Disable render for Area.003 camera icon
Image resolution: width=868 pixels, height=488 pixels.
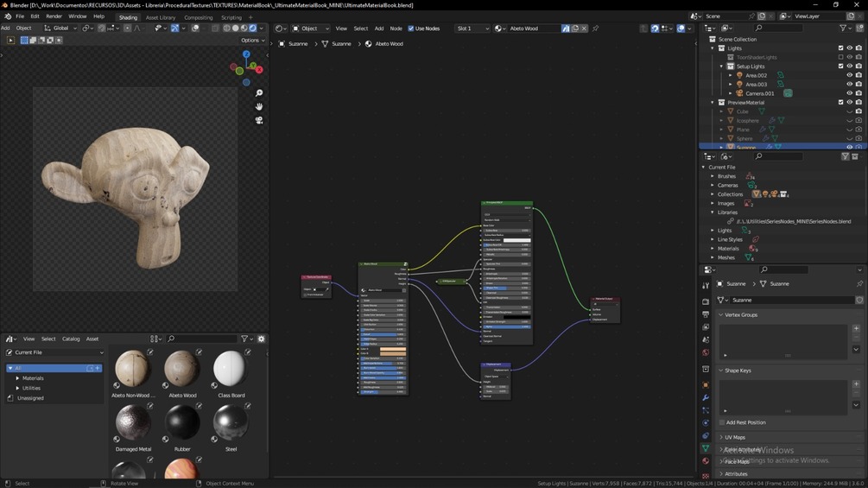858,84
